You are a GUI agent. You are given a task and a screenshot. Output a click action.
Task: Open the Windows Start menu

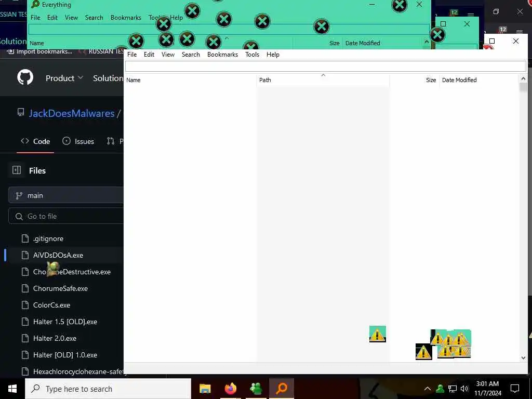(x=12, y=389)
